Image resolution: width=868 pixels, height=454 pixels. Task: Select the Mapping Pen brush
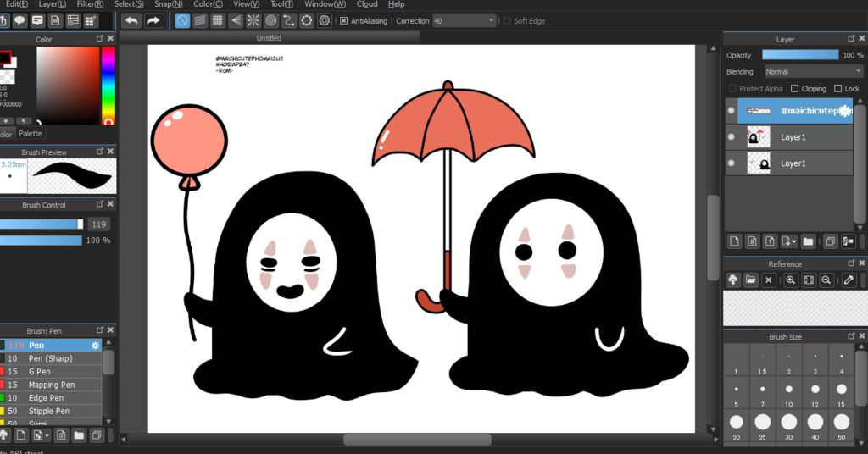tap(52, 385)
